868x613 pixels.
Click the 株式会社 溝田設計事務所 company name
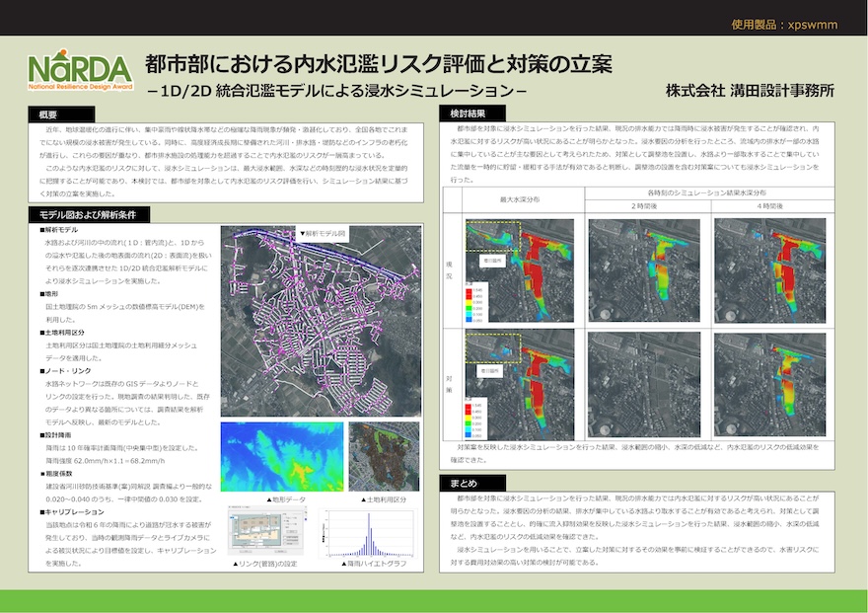750,90
